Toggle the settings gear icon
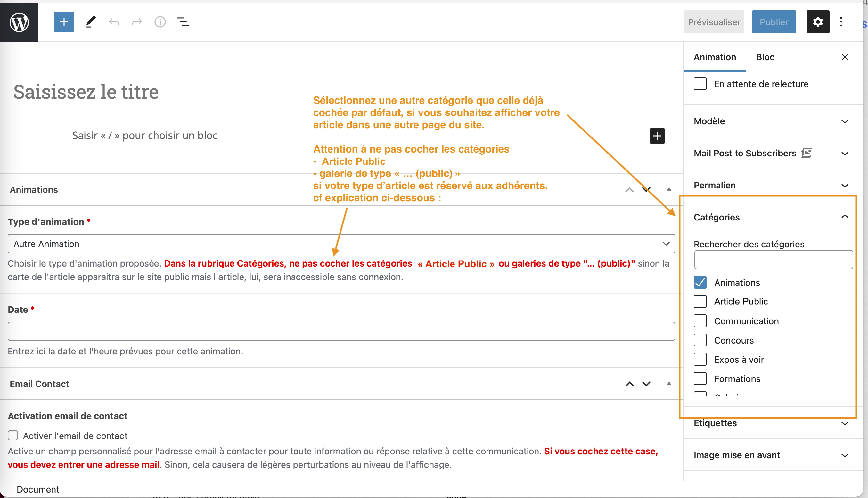Viewport: 868px width, 498px height. [817, 22]
